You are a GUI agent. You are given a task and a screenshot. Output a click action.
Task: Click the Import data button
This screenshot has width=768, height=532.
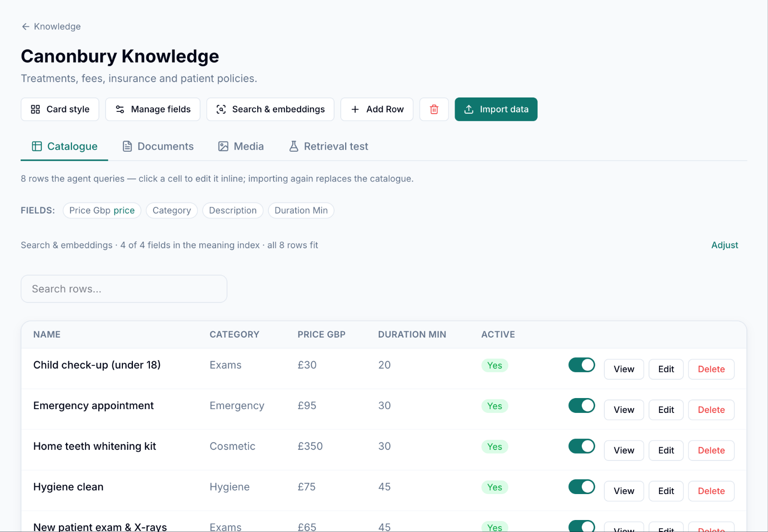(496, 109)
